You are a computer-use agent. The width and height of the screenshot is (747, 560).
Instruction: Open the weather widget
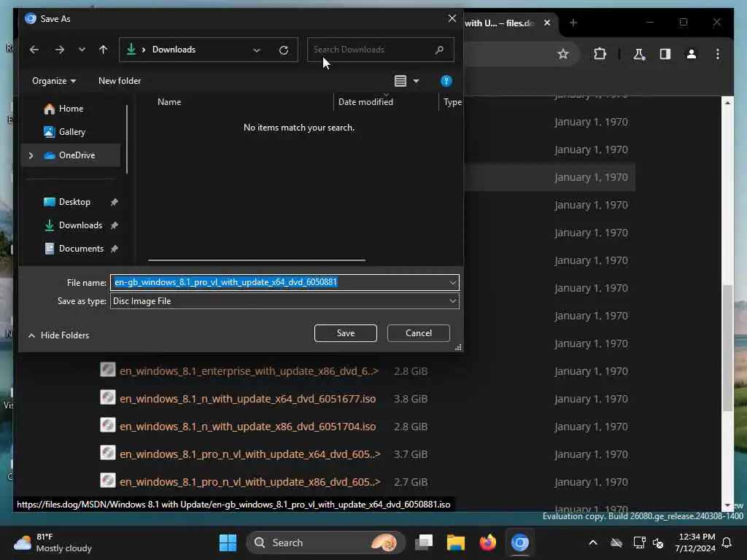53,542
